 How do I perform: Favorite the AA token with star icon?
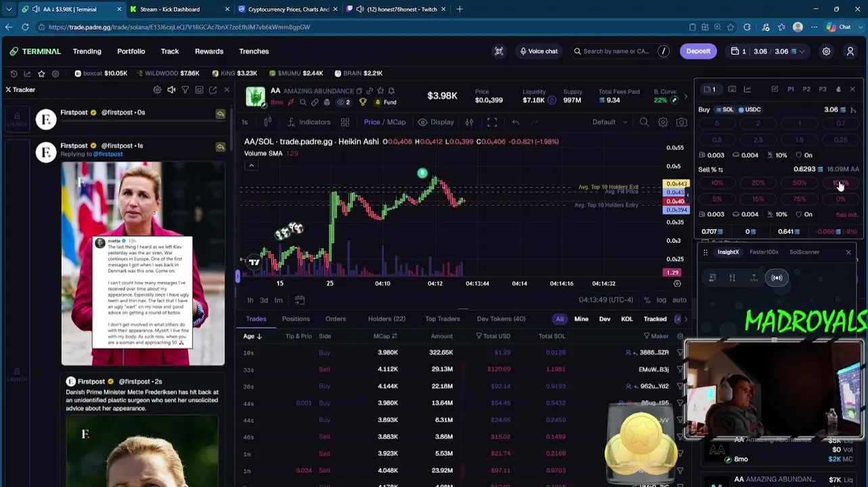click(380, 91)
